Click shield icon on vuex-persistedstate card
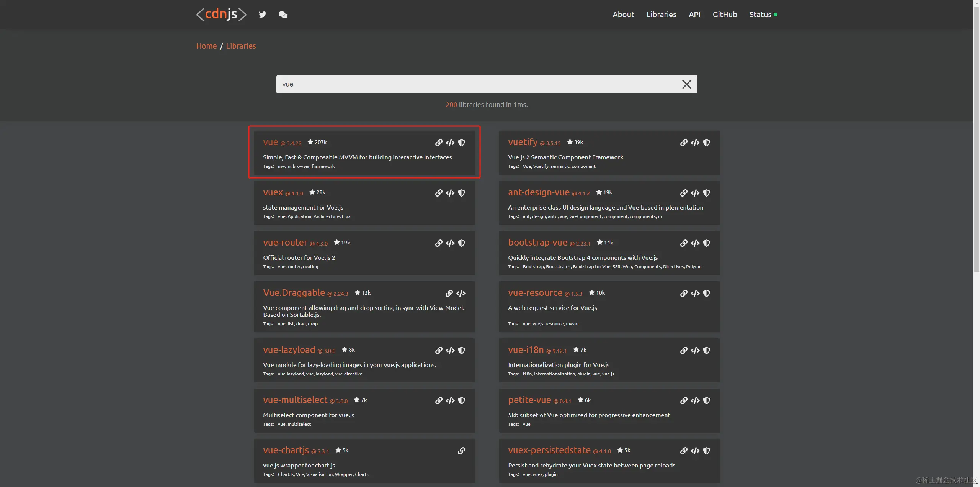Image resolution: width=980 pixels, height=487 pixels. click(x=707, y=451)
